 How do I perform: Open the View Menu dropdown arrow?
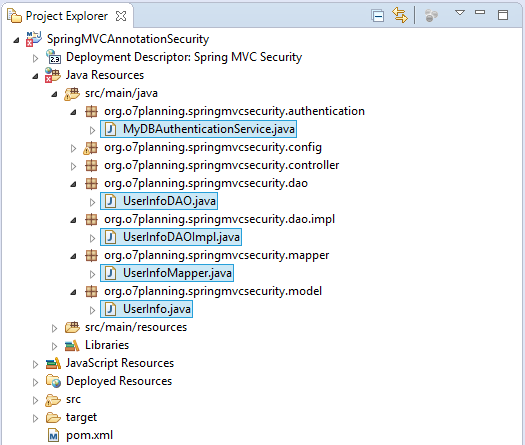click(460, 13)
